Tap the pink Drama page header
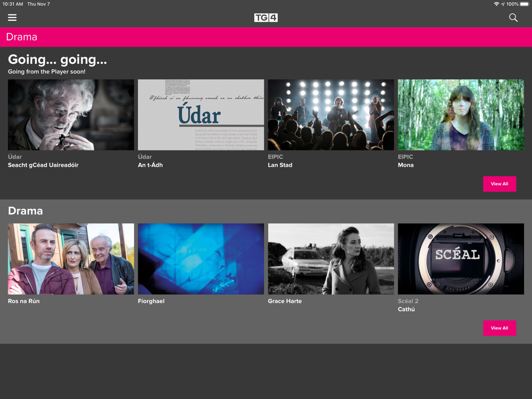Image resolution: width=532 pixels, height=399 pixels. (x=266, y=37)
